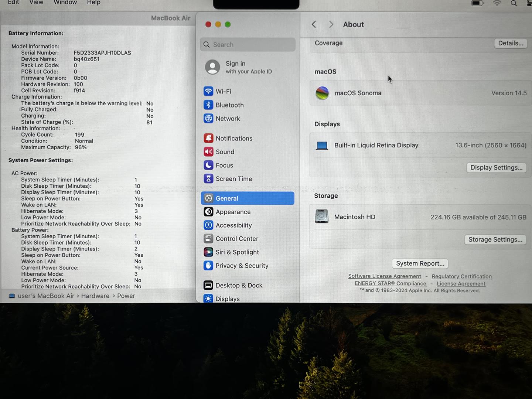
Task: Open Bluetooth settings via its icon
Action: point(208,105)
